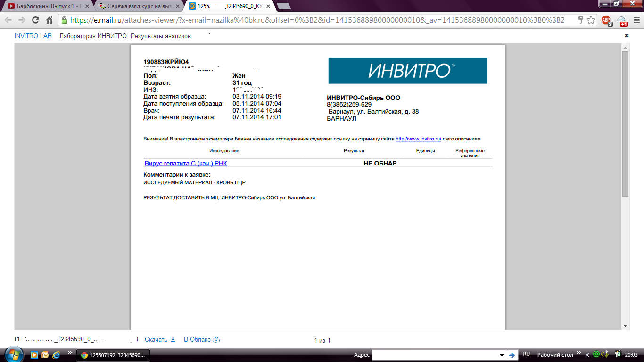Image resolution: width=644 pixels, height=362 pixels.
Task: View the green padlock site information
Action: [64, 20]
